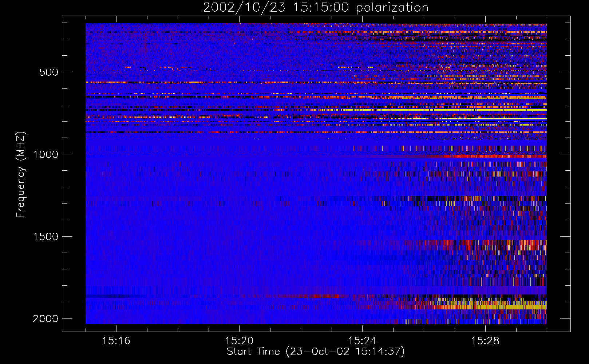This screenshot has height=364, width=589.
Task: Select the 1500 frequency tick label
Action: pyautogui.click(x=46, y=237)
